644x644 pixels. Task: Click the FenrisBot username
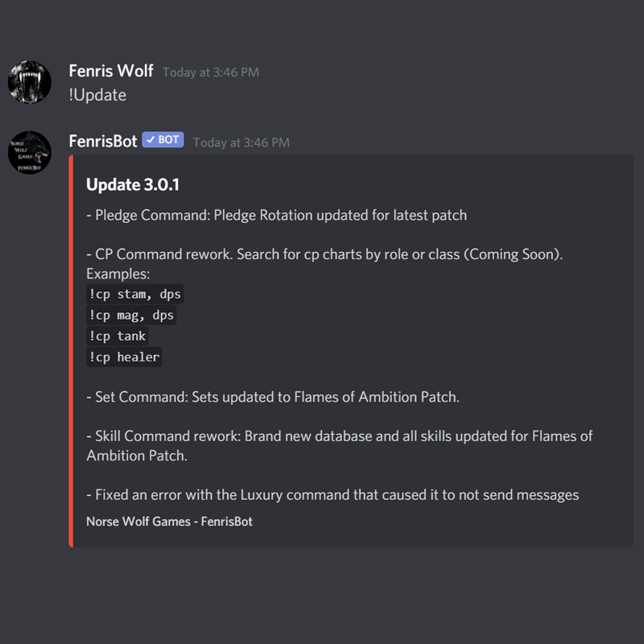(x=103, y=142)
